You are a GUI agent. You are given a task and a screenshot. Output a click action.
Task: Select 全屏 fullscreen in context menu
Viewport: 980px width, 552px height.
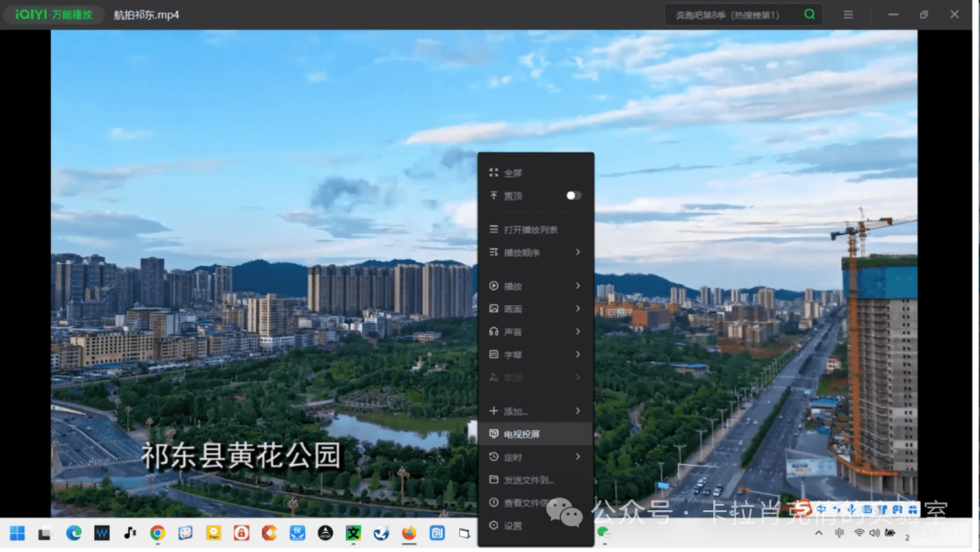(514, 172)
